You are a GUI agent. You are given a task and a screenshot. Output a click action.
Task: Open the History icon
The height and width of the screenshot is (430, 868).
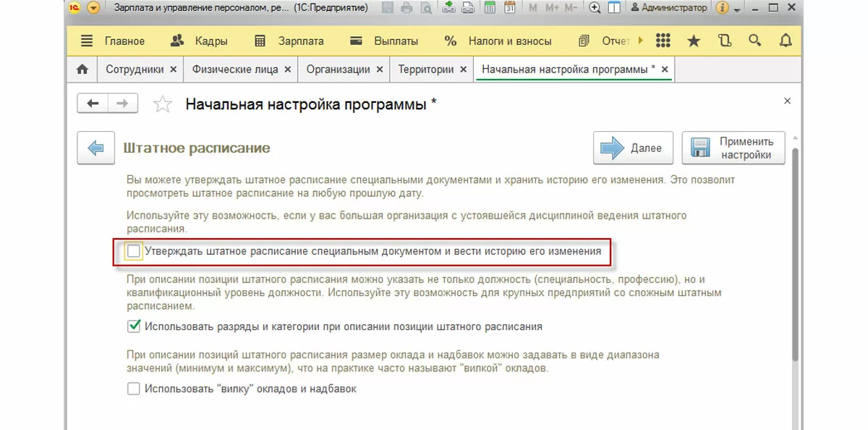(725, 41)
